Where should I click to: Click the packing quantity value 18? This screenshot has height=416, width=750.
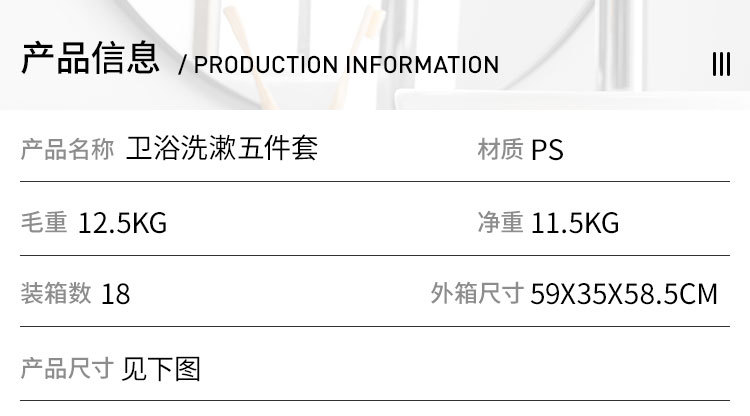(x=116, y=294)
